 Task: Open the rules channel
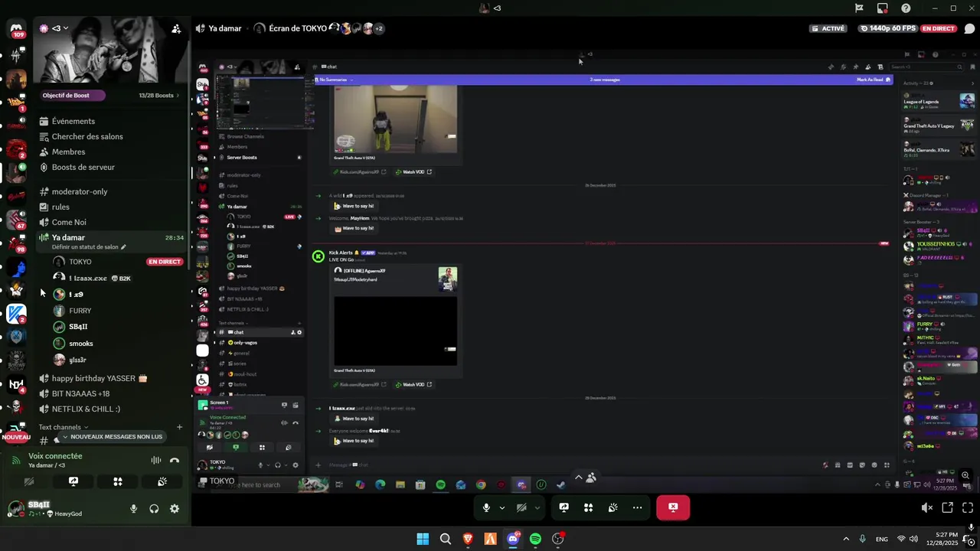[60, 207]
